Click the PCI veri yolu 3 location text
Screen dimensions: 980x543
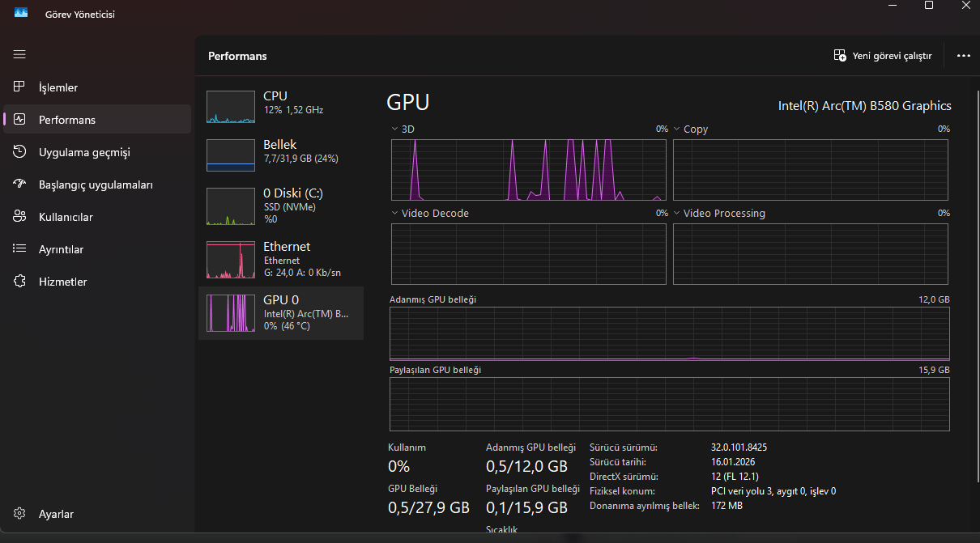pos(773,490)
